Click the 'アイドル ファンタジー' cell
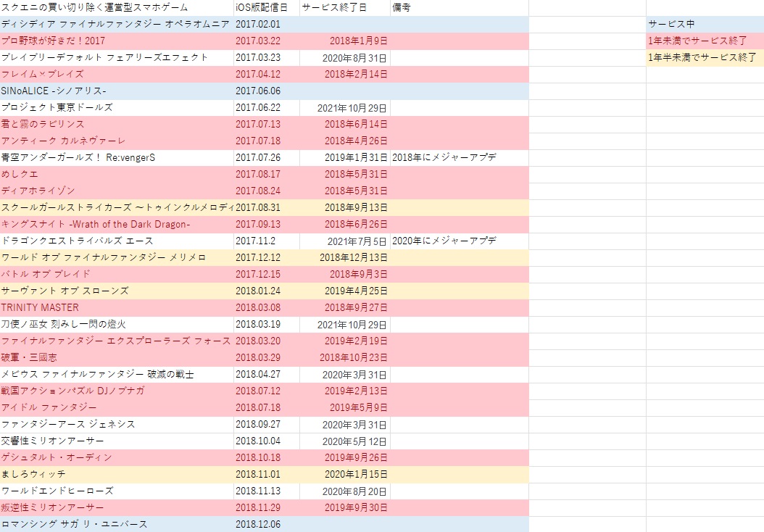Screen dimensions: 764x532 pyautogui.click(x=117, y=407)
